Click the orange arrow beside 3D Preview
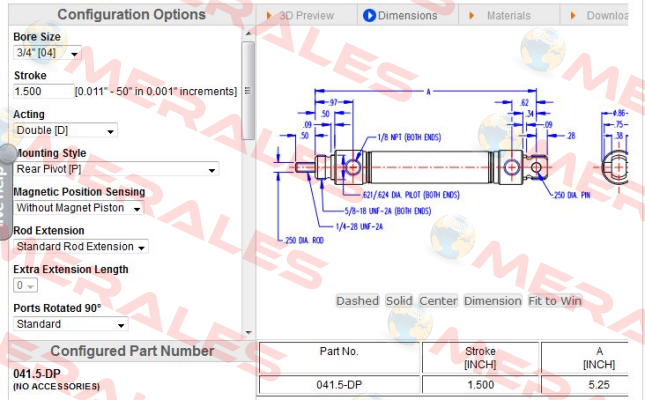This screenshot has height=400, width=645. click(x=269, y=16)
